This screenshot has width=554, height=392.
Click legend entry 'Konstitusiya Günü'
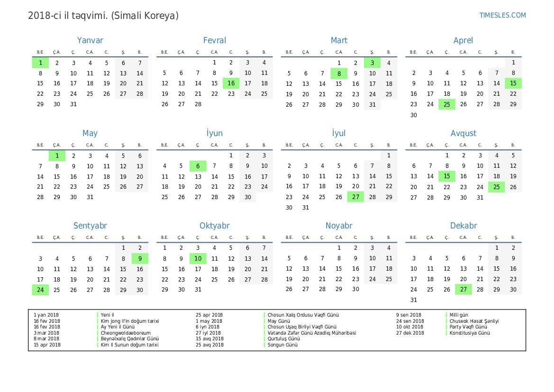470,333
